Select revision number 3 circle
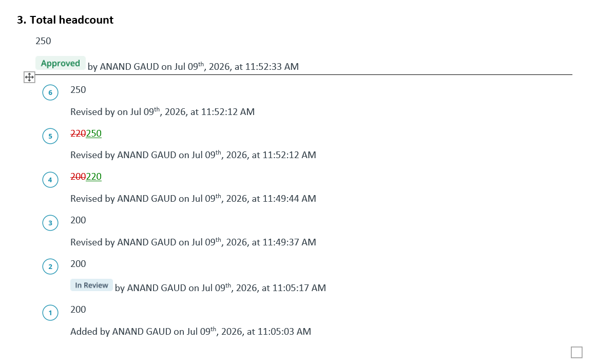Image resolution: width=595 pixels, height=364 pixels. 50,223
